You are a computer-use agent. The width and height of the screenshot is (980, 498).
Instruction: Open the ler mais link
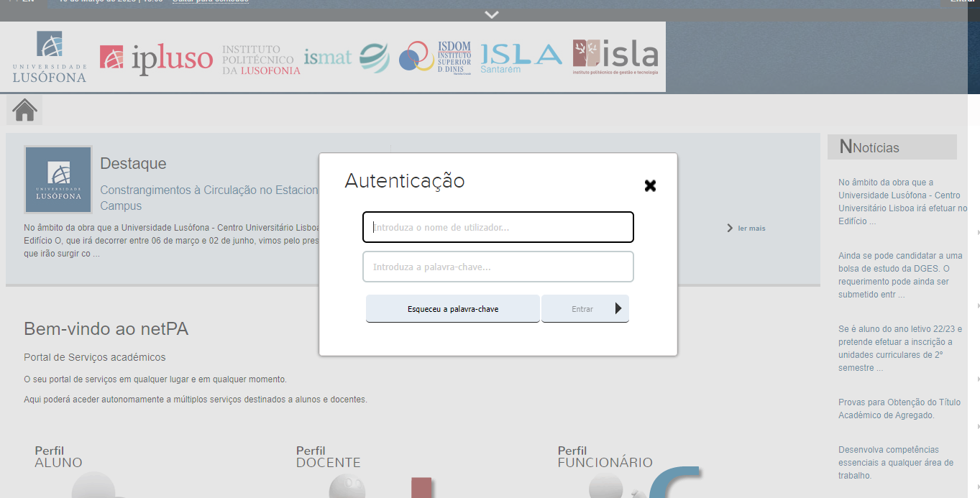[x=751, y=228]
